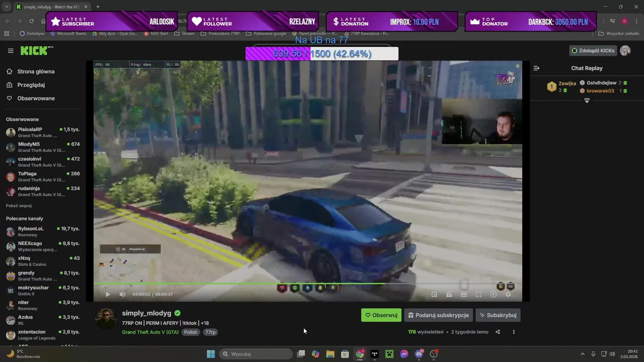Open Messenger from taskbar

(x=404, y=354)
